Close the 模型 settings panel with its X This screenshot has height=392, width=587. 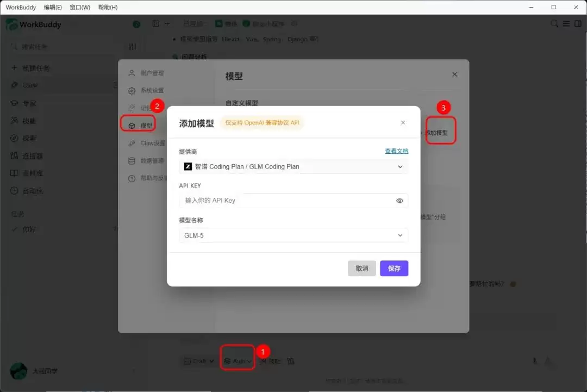[454, 74]
